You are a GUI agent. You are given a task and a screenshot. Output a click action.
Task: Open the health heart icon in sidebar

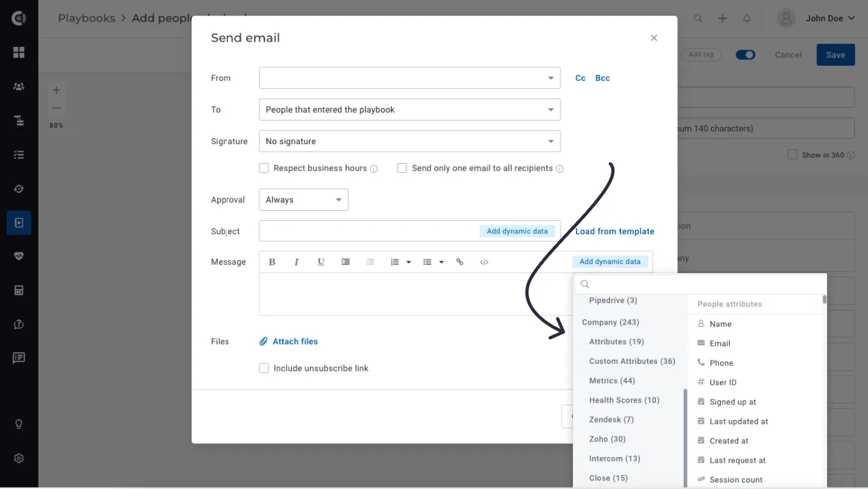tap(19, 257)
